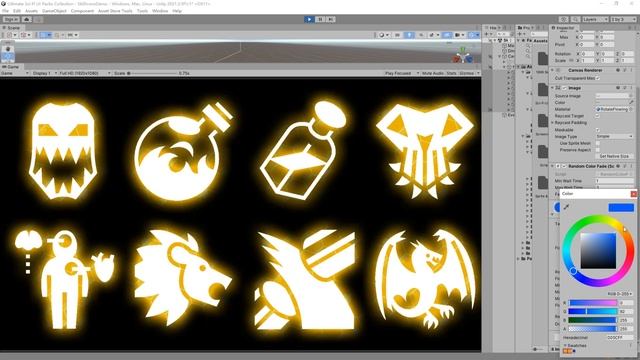Select the Inspector tab
This screenshot has height=360, width=640.
click(x=563, y=28)
